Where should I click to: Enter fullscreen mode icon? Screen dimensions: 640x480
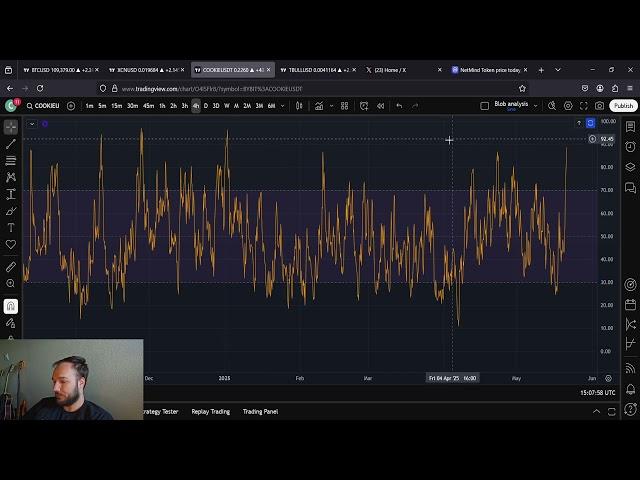[x=584, y=106]
